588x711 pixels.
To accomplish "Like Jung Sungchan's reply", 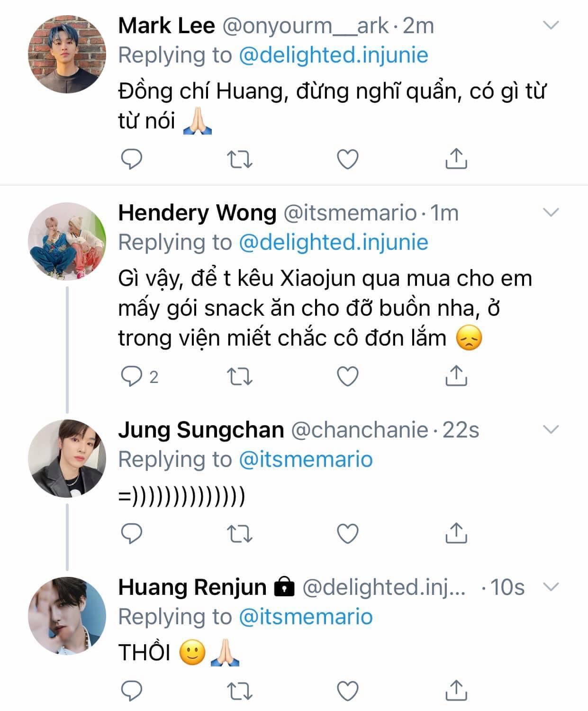I will (x=347, y=534).
